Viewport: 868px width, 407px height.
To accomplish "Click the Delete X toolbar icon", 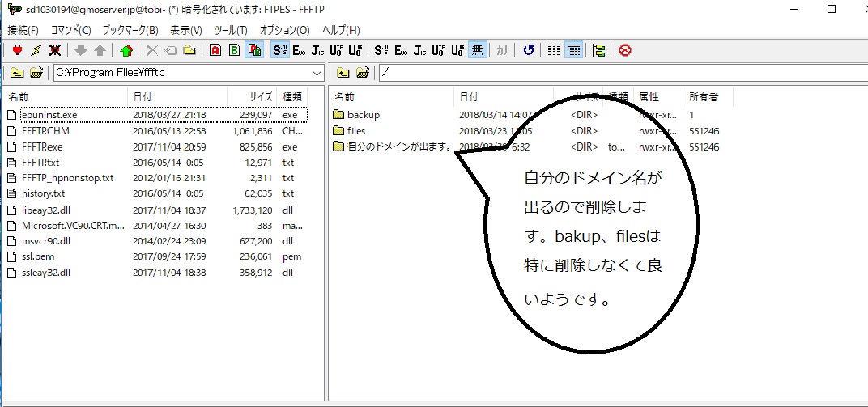I will point(151,50).
